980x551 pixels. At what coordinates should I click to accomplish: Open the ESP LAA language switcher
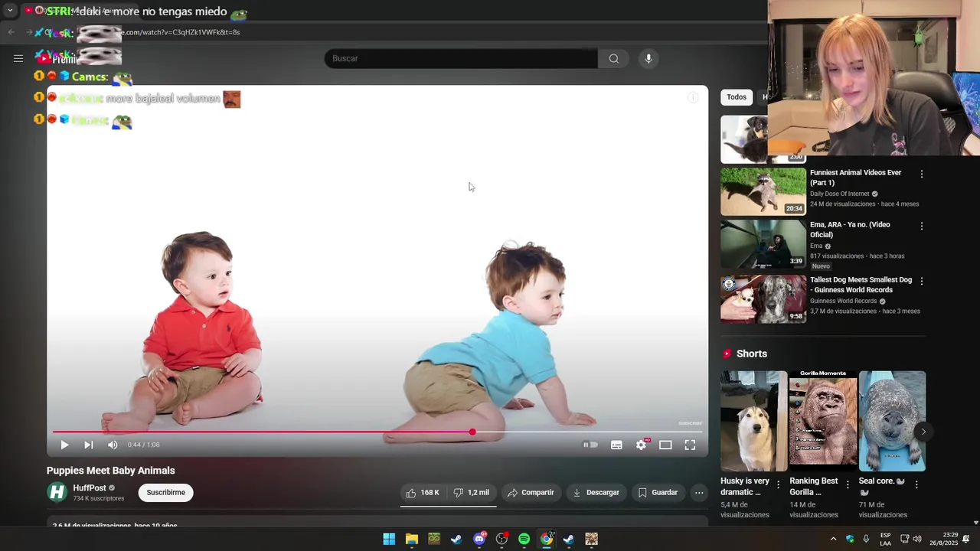coord(885,539)
